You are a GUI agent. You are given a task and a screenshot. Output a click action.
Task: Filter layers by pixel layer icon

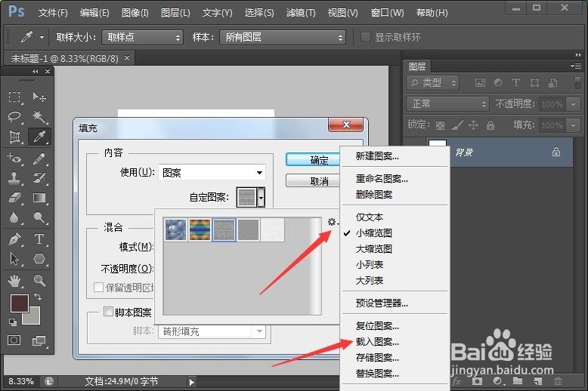click(x=480, y=83)
